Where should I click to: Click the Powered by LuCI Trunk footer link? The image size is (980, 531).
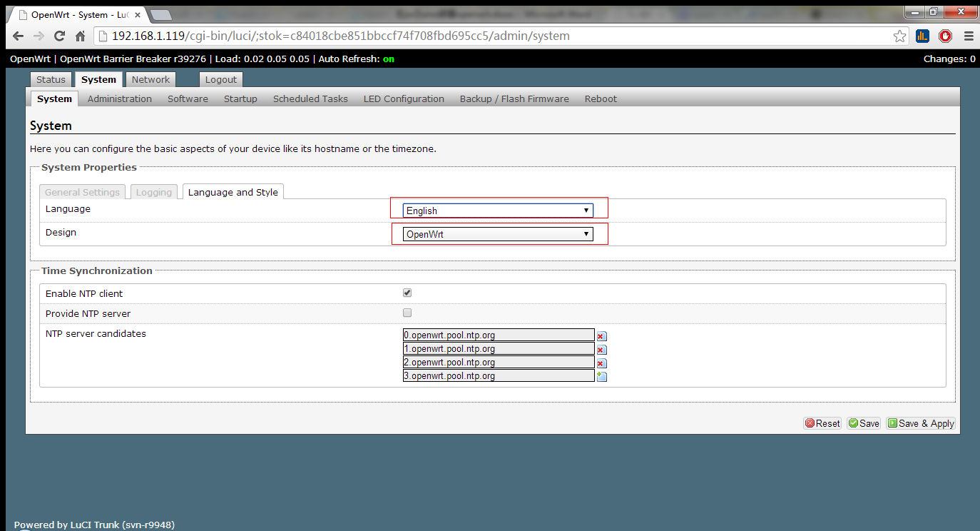[x=94, y=525]
